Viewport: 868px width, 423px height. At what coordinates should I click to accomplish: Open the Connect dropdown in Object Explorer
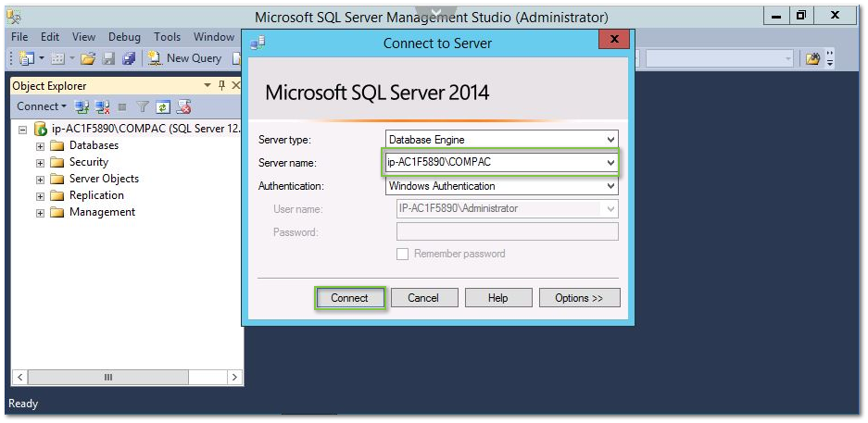42,107
